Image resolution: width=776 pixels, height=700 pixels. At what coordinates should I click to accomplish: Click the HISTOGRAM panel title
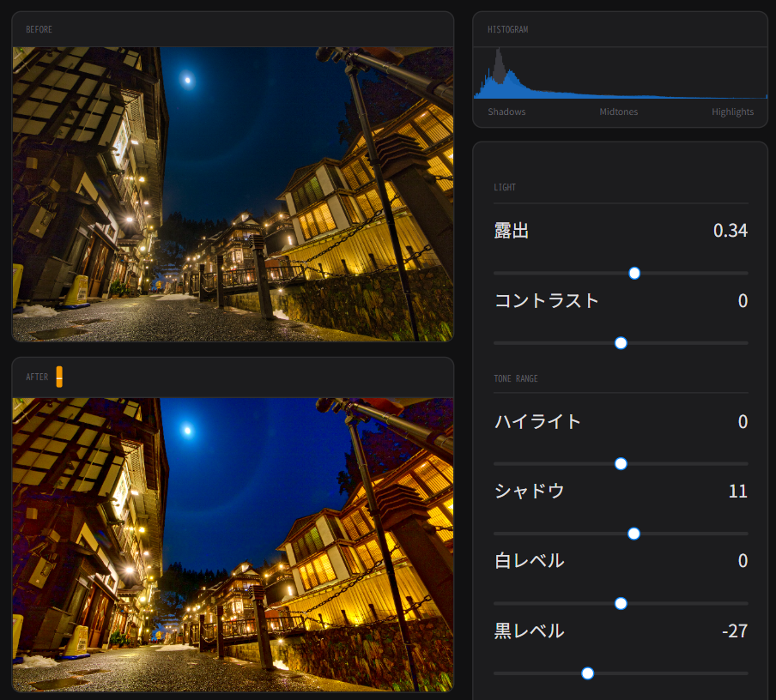tap(507, 29)
